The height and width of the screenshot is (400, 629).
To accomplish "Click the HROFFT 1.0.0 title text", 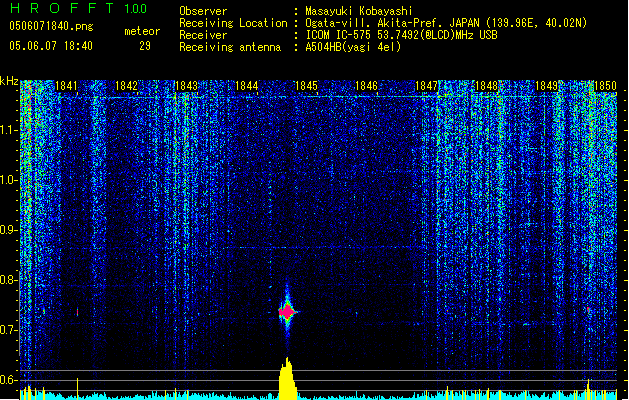I will [x=79, y=8].
